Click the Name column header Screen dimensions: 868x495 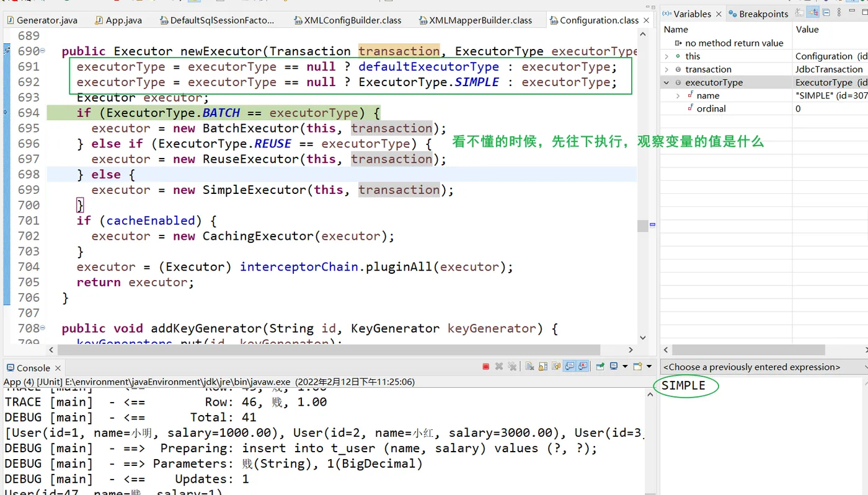tap(727, 29)
